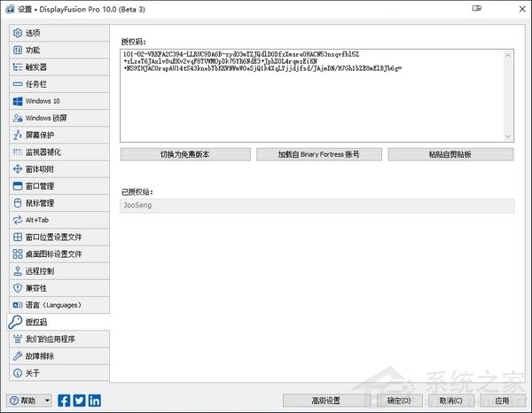Open LinkedIn page icon
Screen dimensions: 532x413
pos(94,401)
